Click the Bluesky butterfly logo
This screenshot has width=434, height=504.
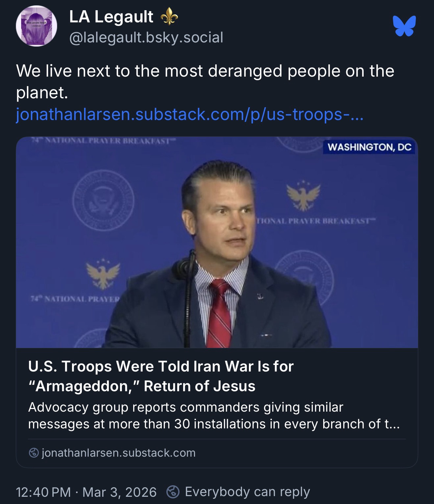[x=404, y=26]
